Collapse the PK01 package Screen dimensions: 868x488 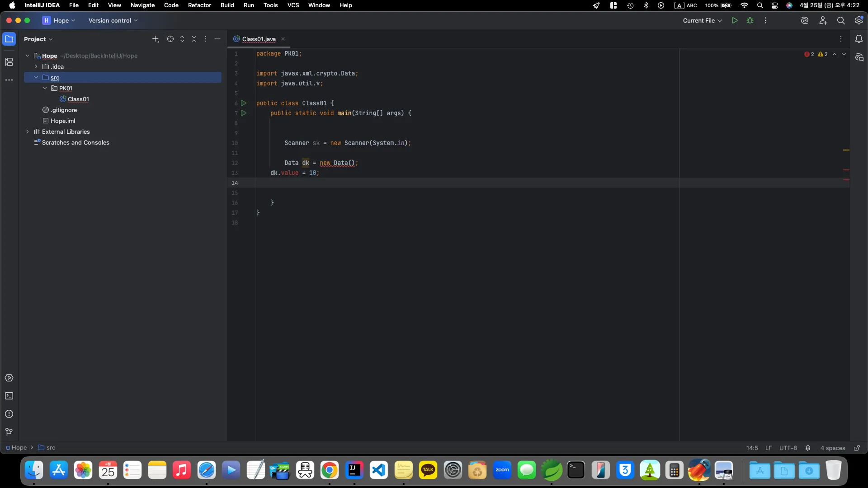[x=45, y=88]
